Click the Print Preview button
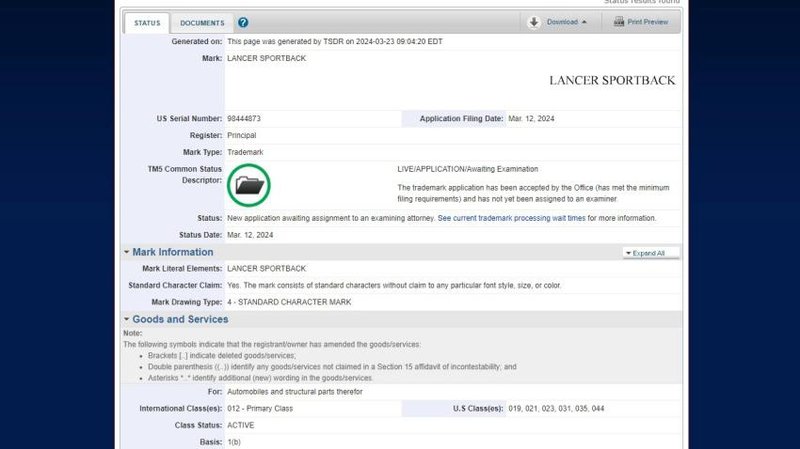Screen dimensions: 800x449 [x=641, y=22]
